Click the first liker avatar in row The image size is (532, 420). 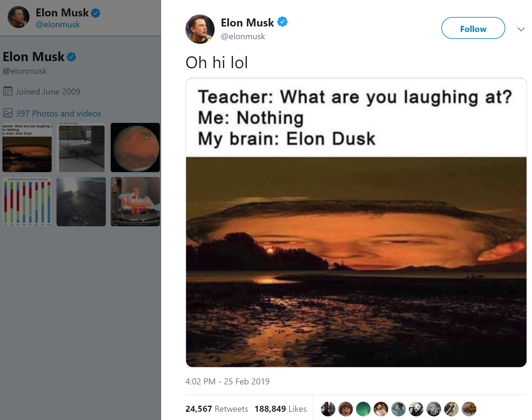pyautogui.click(x=328, y=409)
